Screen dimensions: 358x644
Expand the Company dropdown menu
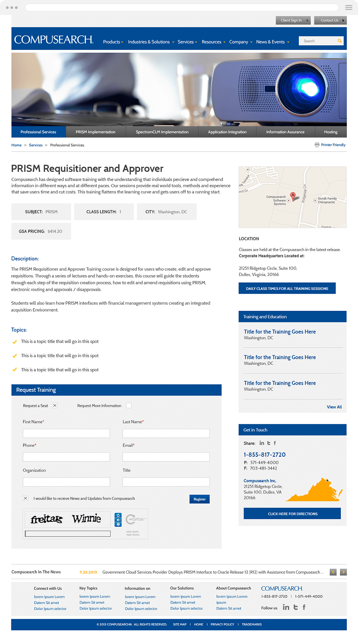(241, 42)
